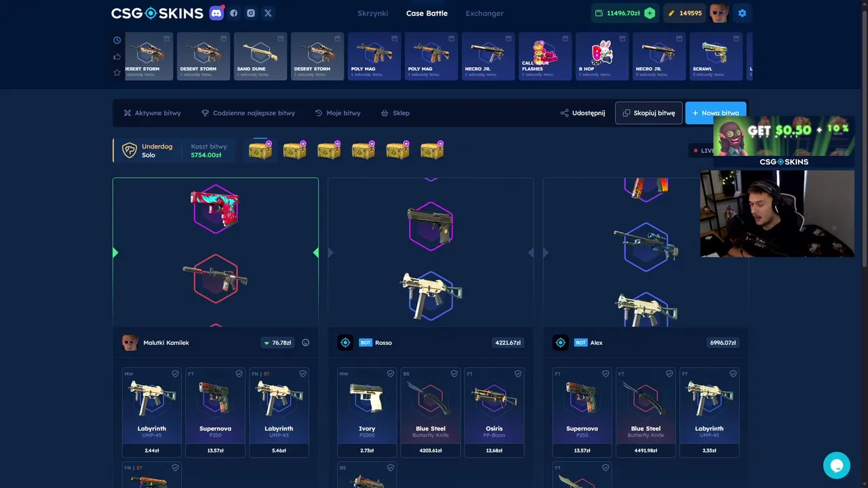Screen dimensions: 868x488
Task: Click the 11496.70zł wallet balance
Action: [618, 13]
